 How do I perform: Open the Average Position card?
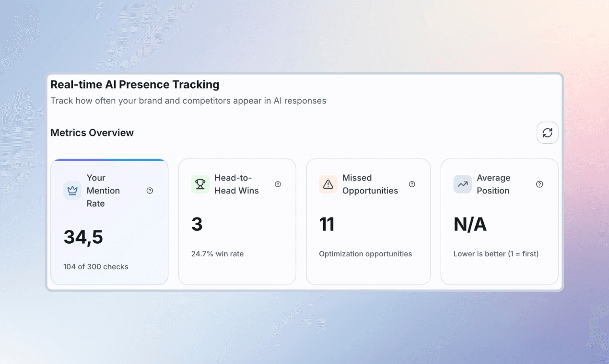click(x=499, y=222)
